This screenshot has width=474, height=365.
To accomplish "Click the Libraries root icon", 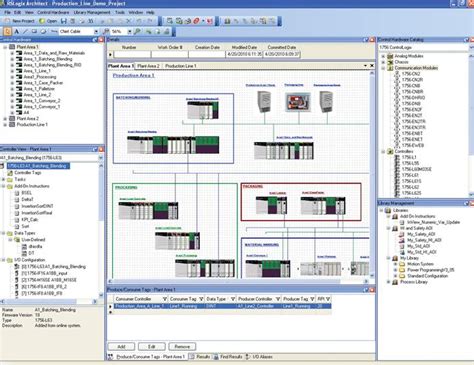I will click(x=388, y=210).
